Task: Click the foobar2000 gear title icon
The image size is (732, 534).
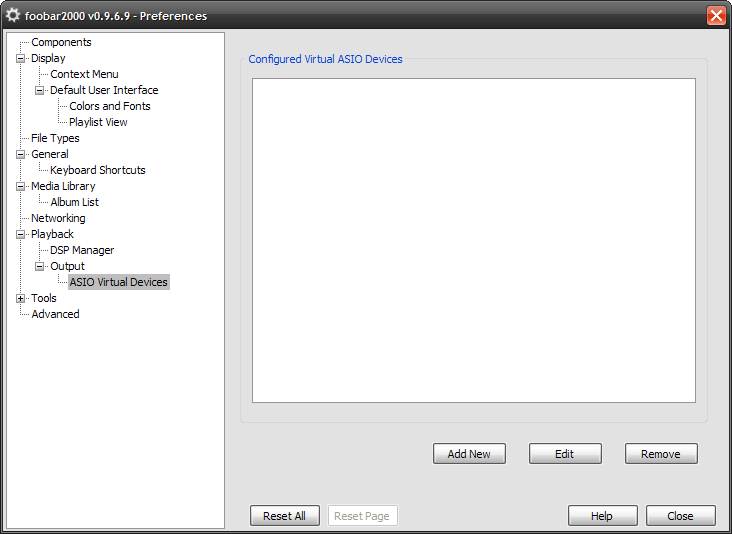Action: 13,15
